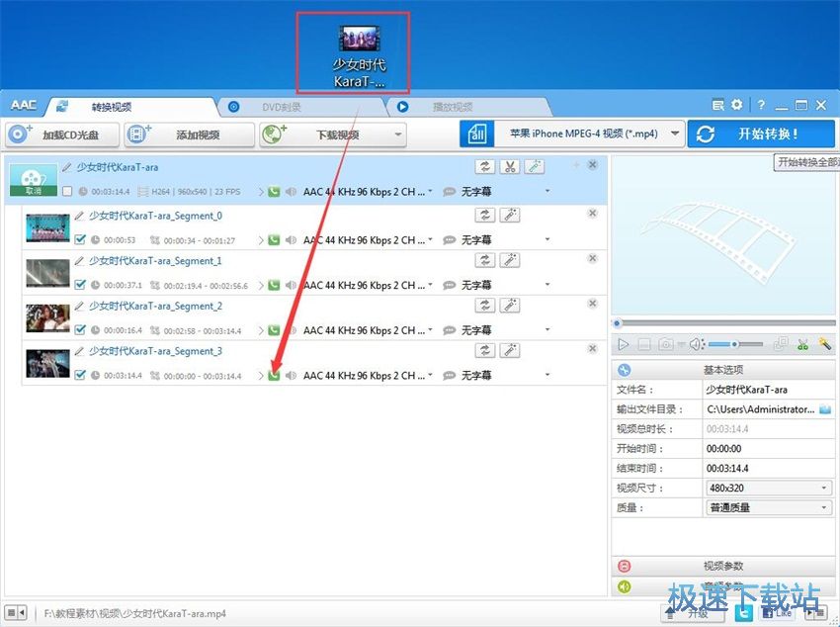Click convert arrows icon for Segment_1
The image size is (840, 627).
coord(485,260)
